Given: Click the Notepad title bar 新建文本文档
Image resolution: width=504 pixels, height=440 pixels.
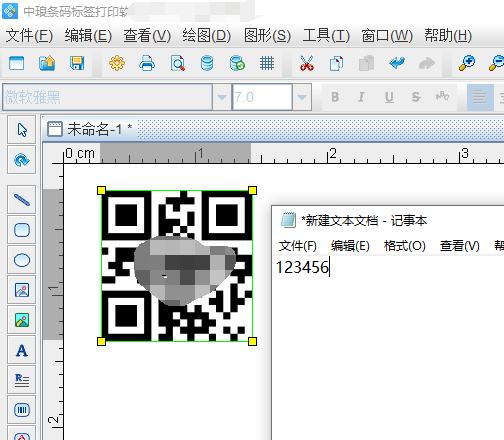Looking at the screenshot, I should [x=364, y=221].
